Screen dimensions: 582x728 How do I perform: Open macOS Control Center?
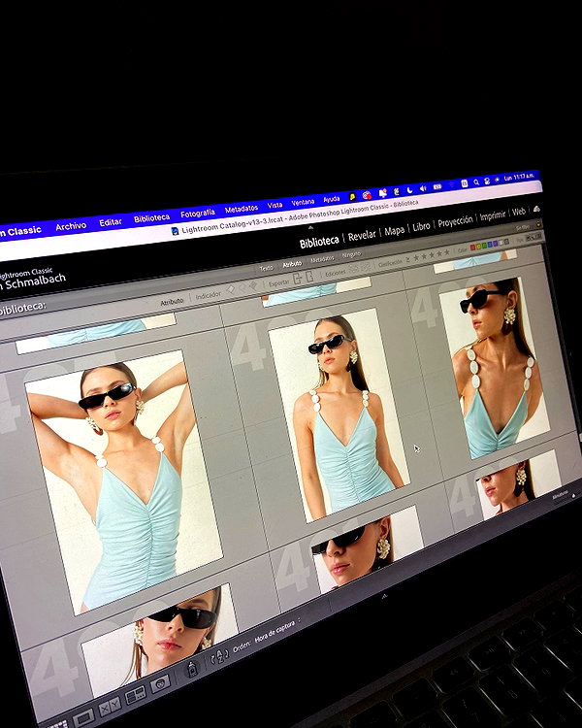click(487, 182)
